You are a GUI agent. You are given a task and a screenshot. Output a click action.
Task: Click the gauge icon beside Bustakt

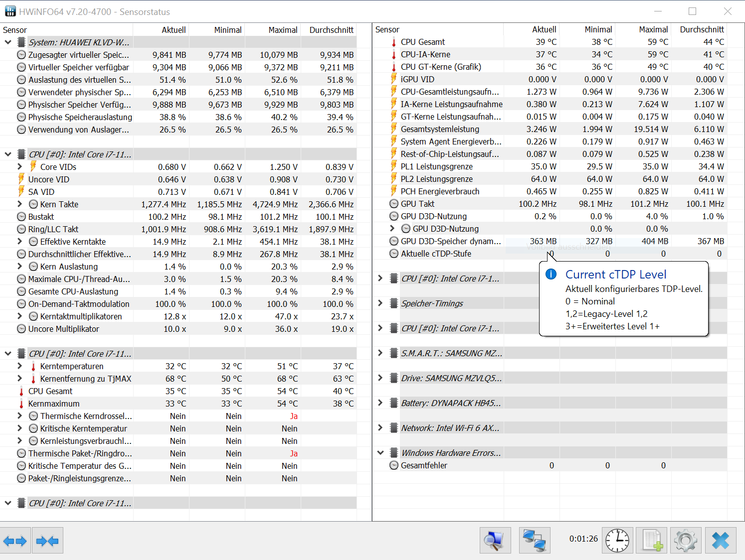(21, 217)
